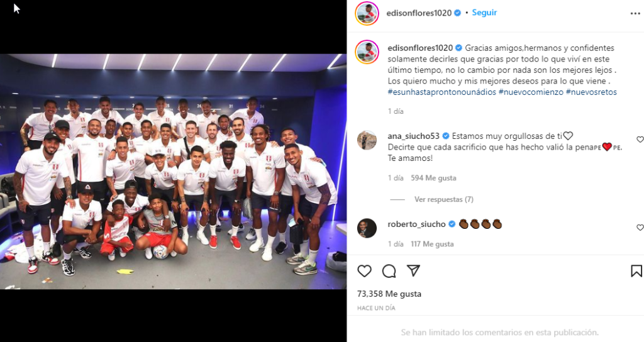The height and width of the screenshot is (342, 644).
Task: Open hashtag #nuevocomienzo
Action: pos(531,92)
